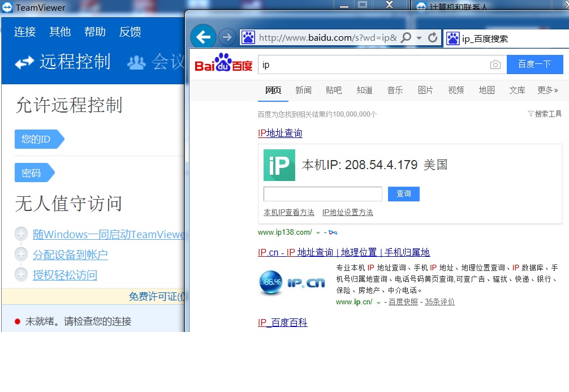Click the Baidu paw favicon in address bar

click(x=248, y=37)
